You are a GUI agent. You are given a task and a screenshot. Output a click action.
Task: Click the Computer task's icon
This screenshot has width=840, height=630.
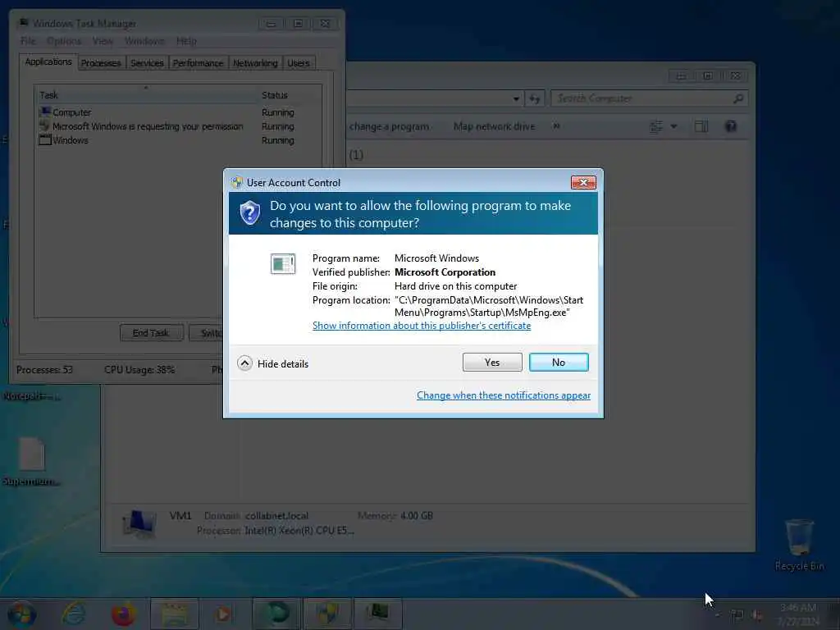point(45,112)
